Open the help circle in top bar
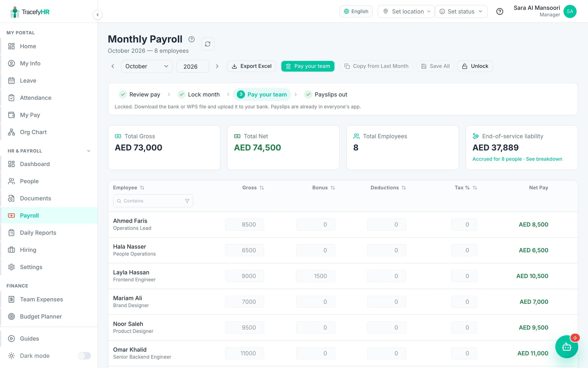Screen dimensions: 588x368 pyautogui.click(x=500, y=11)
